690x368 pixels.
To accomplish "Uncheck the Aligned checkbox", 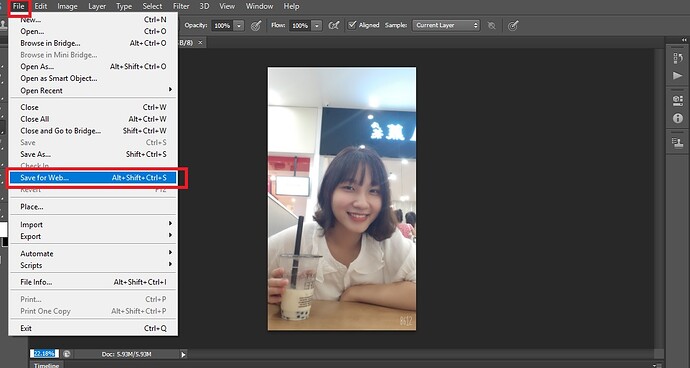I will [x=352, y=25].
